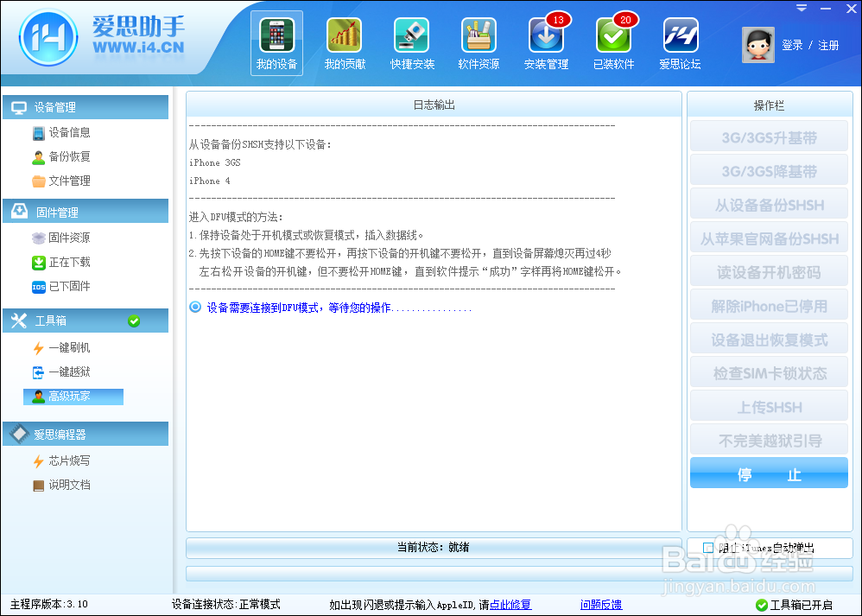
Task: Open 我的设备 in the top toolbar
Action: (276, 44)
